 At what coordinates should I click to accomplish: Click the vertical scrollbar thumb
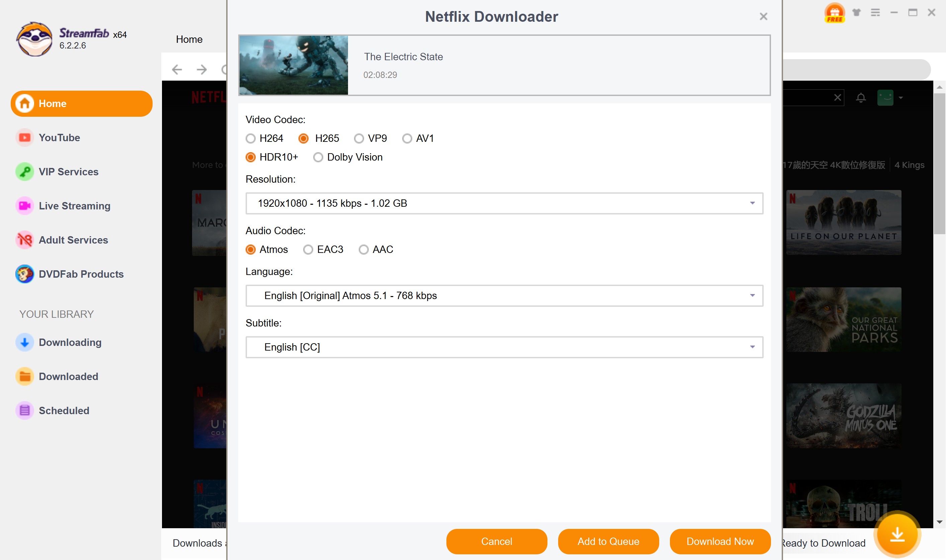click(x=939, y=164)
